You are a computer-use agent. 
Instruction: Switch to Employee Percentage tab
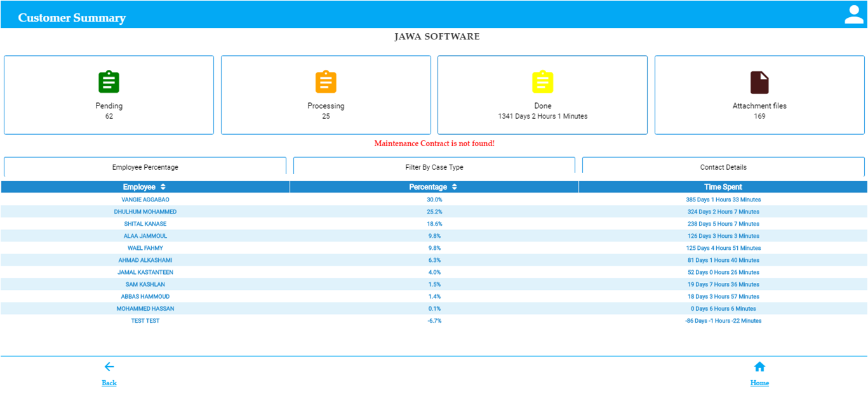coord(145,167)
